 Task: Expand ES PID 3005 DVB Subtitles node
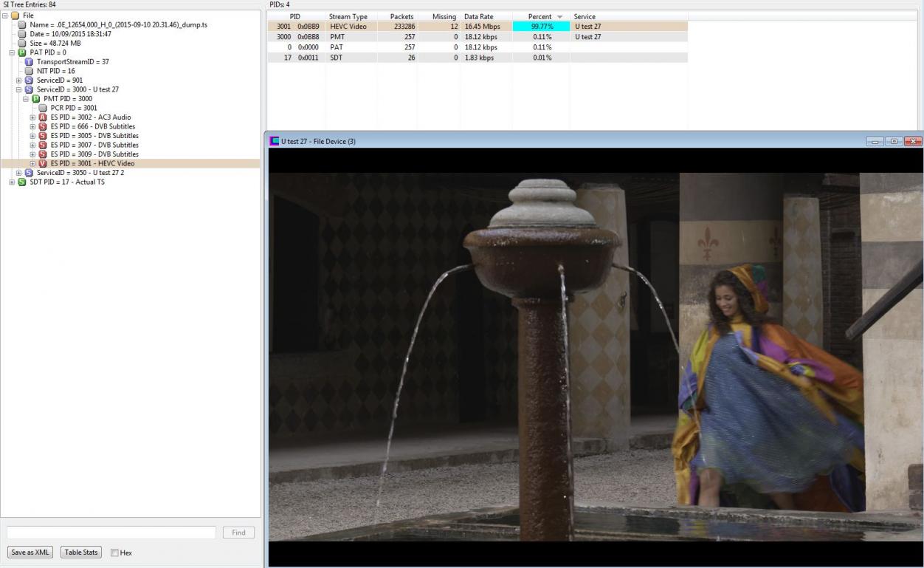32,136
